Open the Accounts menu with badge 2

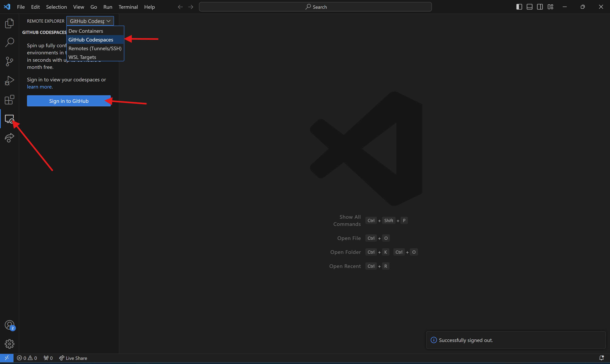coord(9,325)
